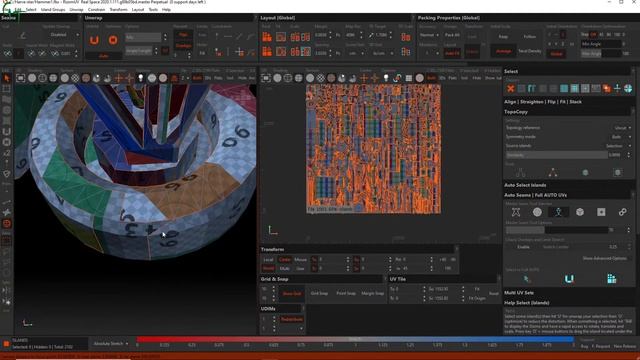Click the magnet U tool in left toolbar
Image resolution: width=640 pixels, height=360 pixels.
[x=7, y=131]
